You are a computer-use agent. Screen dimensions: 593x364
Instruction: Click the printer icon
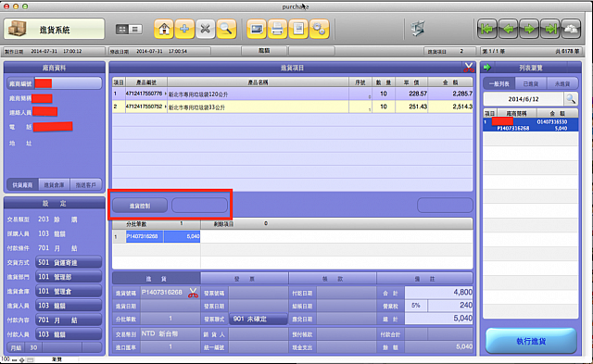(277, 29)
